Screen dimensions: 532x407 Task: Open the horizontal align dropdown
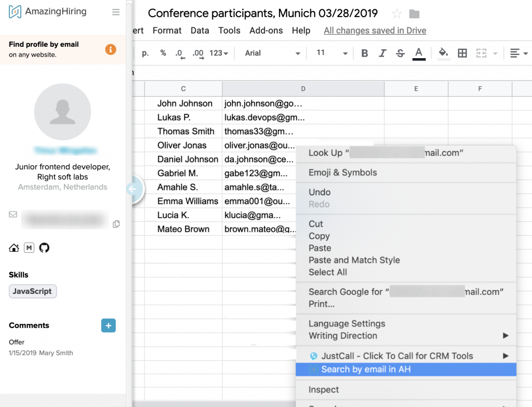pos(519,53)
